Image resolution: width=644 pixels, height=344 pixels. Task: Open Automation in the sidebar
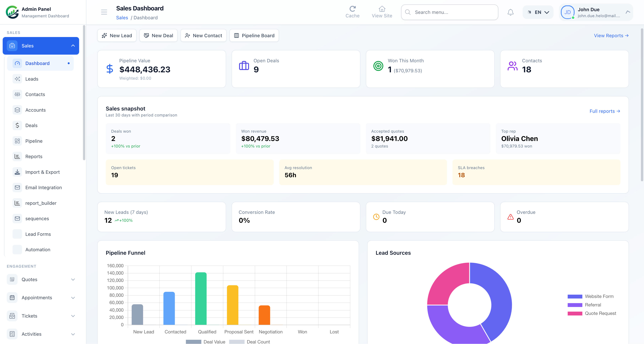pos(40,250)
